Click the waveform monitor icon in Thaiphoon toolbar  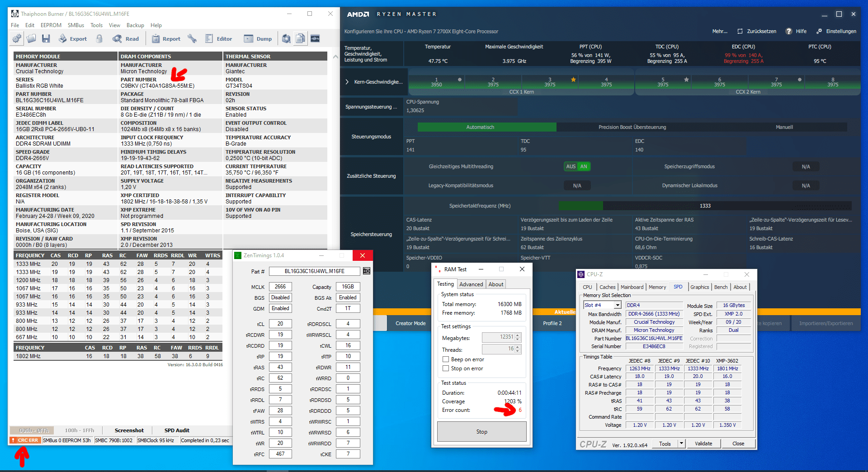(x=315, y=39)
